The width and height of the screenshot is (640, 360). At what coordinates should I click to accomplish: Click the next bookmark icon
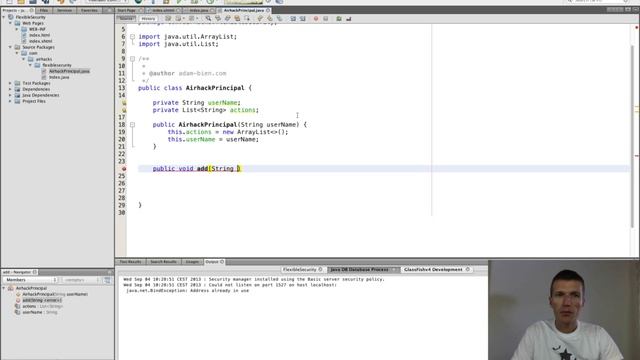[270, 18]
